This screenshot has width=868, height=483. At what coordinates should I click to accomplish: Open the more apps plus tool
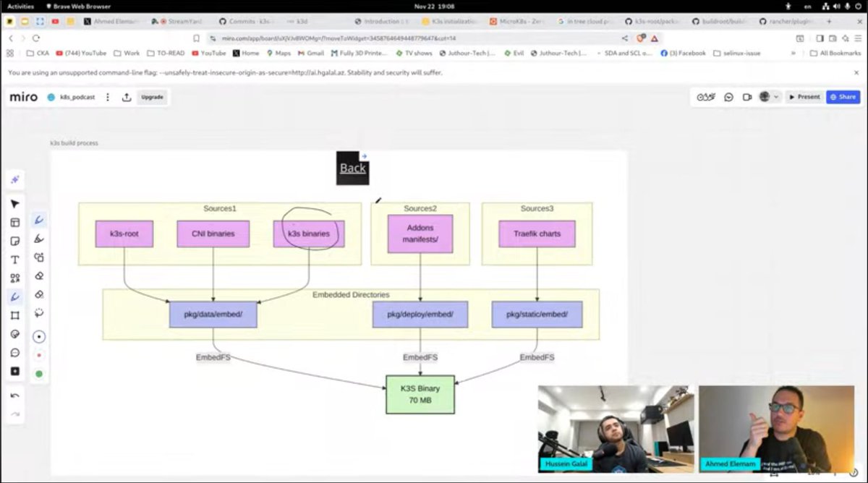click(x=14, y=372)
